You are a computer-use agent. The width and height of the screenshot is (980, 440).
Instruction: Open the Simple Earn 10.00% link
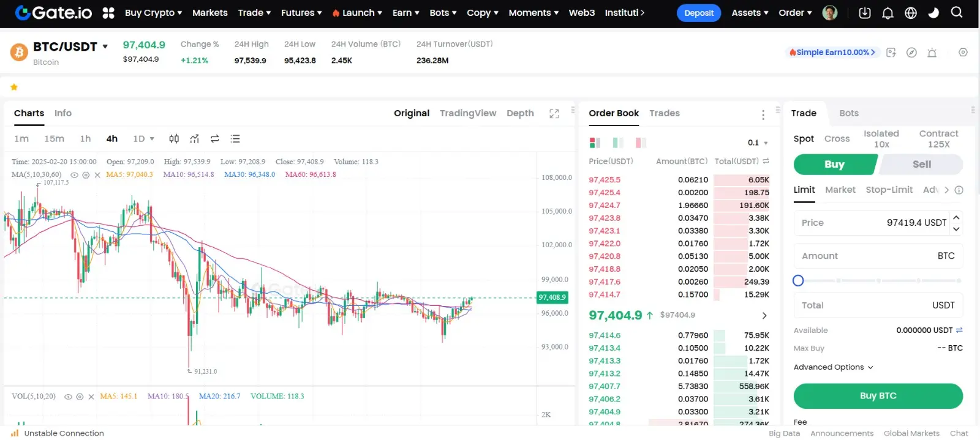[x=833, y=53]
